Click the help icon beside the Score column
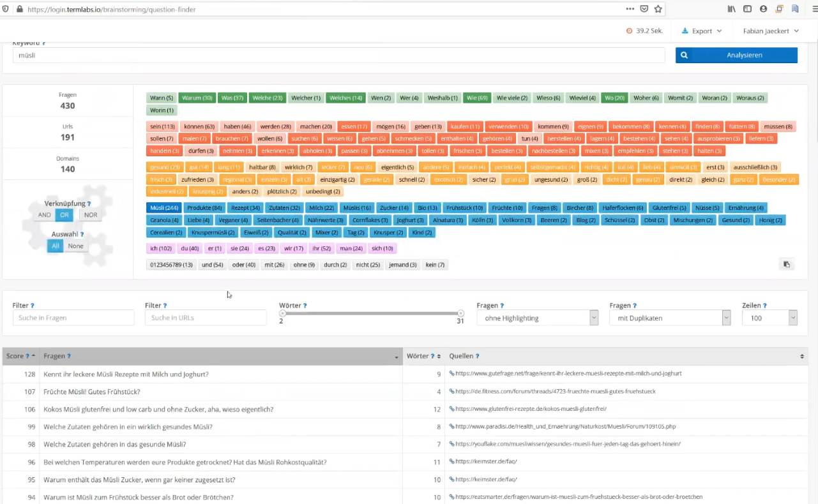 pyautogui.click(x=27, y=356)
